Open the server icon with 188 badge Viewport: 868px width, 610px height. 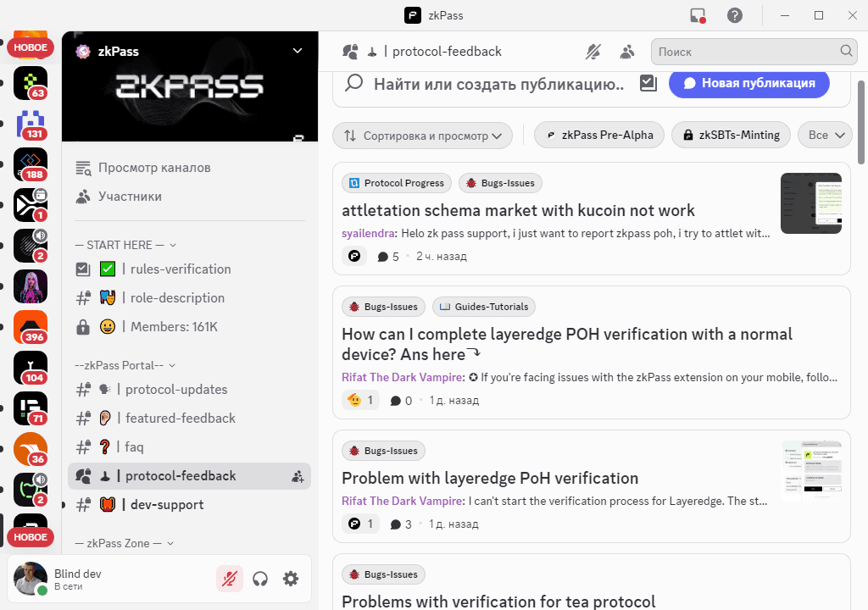[31, 164]
